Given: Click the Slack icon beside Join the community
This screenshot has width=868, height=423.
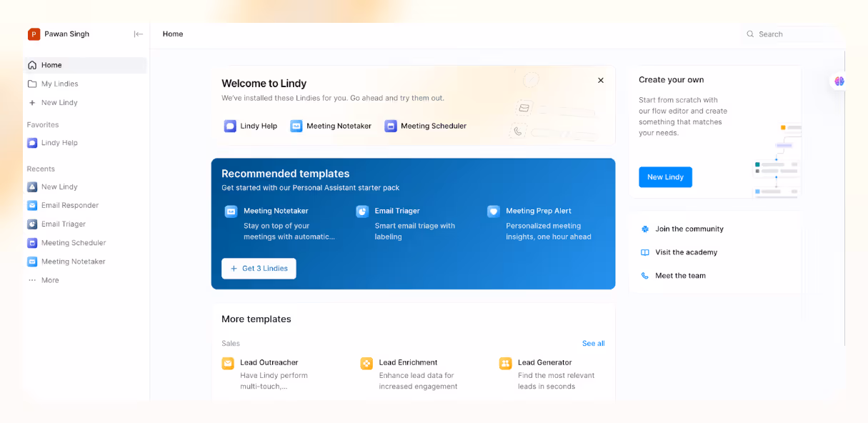Looking at the screenshot, I should [x=645, y=229].
